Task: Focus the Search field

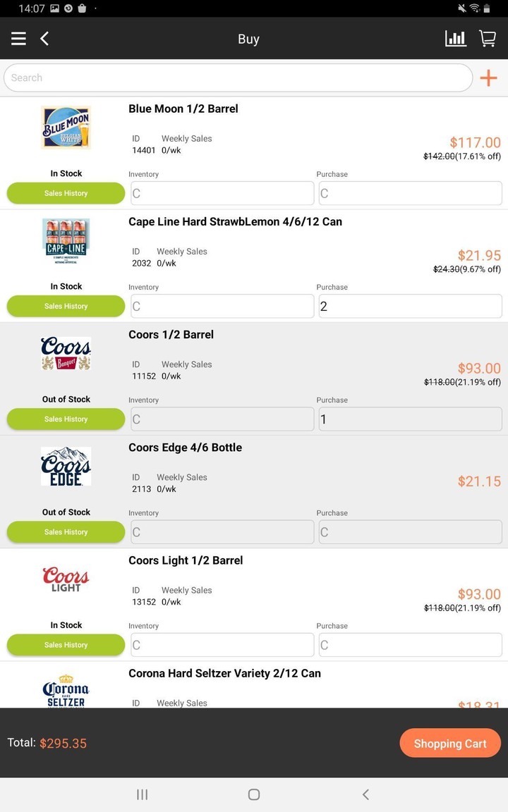Action: (238, 78)
